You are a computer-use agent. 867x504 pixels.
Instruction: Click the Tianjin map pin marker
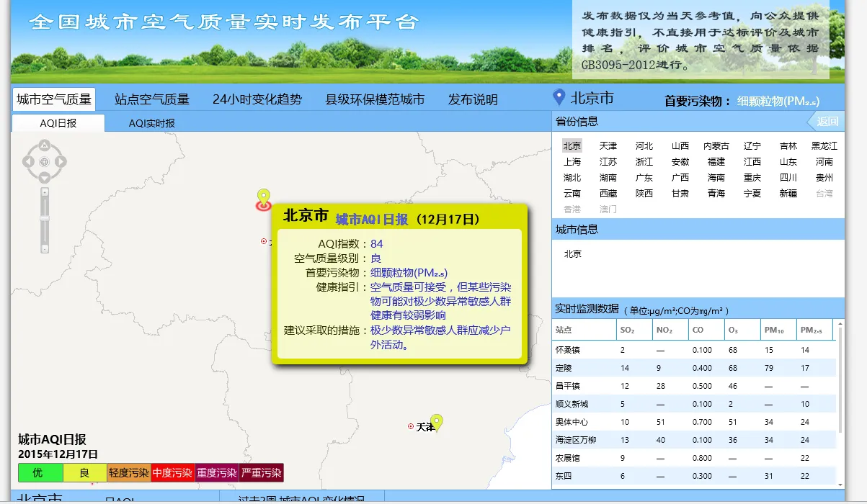pyautogui.click(x=436, y=422)
